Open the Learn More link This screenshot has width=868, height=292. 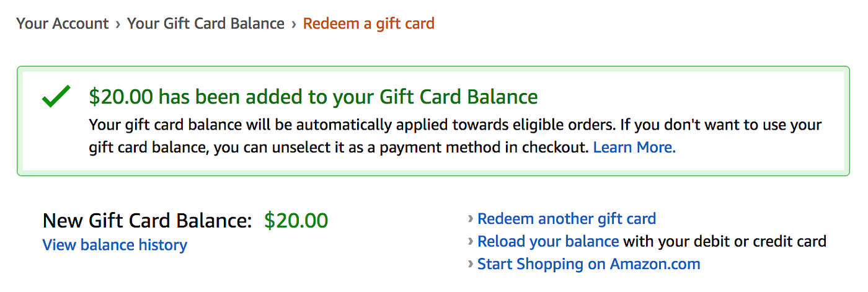[x=634, y=148]
